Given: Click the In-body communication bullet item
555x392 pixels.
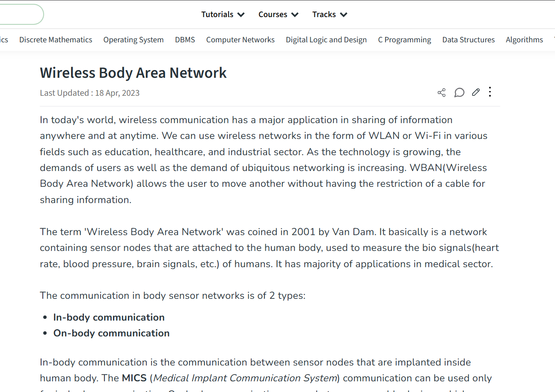Looking at the screenshot, I should (x=109, y=317).
